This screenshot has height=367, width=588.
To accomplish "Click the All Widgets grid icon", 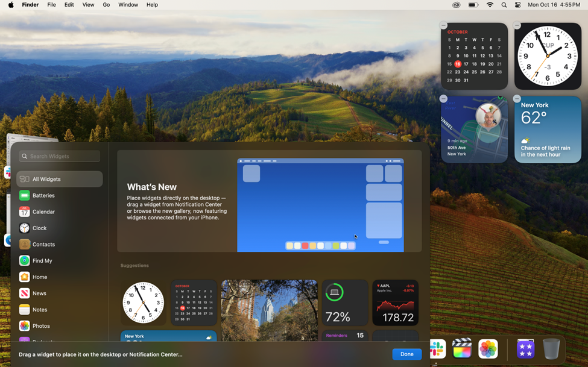I will (x=24, y=179).
